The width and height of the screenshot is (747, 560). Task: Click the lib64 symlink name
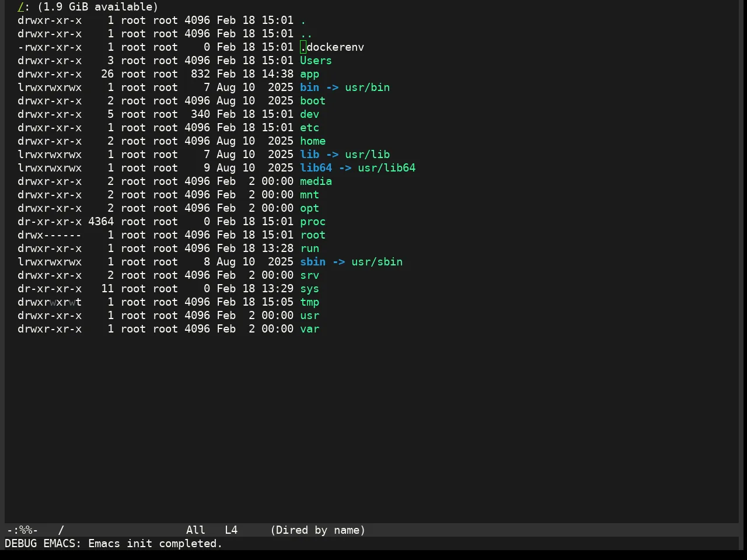click(316, 168)
